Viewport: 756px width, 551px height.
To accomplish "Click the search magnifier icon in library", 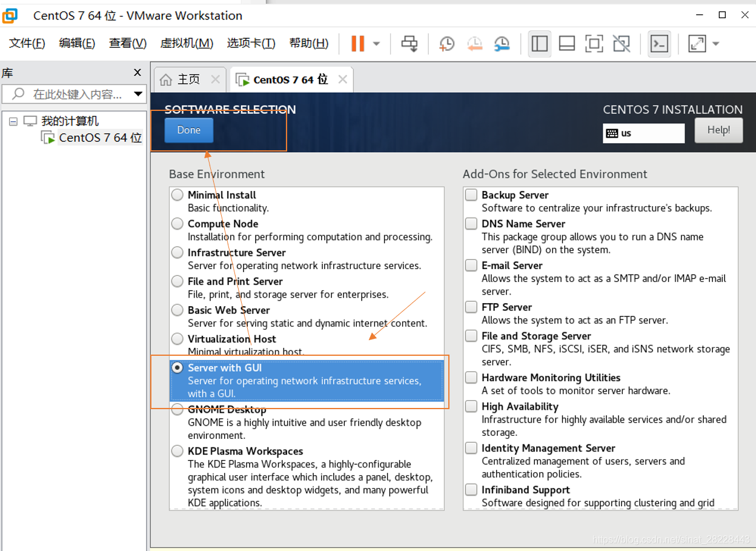I will [x=19, y=94].
